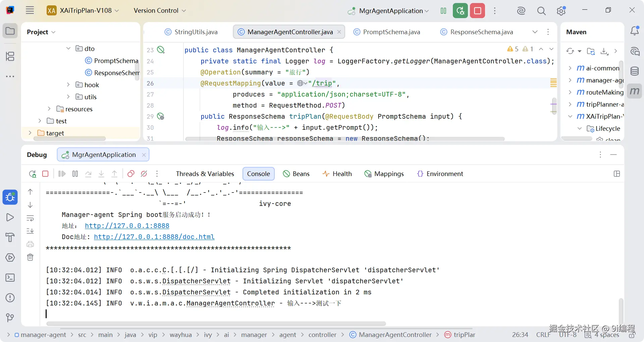This screenshot has width=644, height=342.
Task: Open the doc.html link in console
Action: (x=154, y=237)
